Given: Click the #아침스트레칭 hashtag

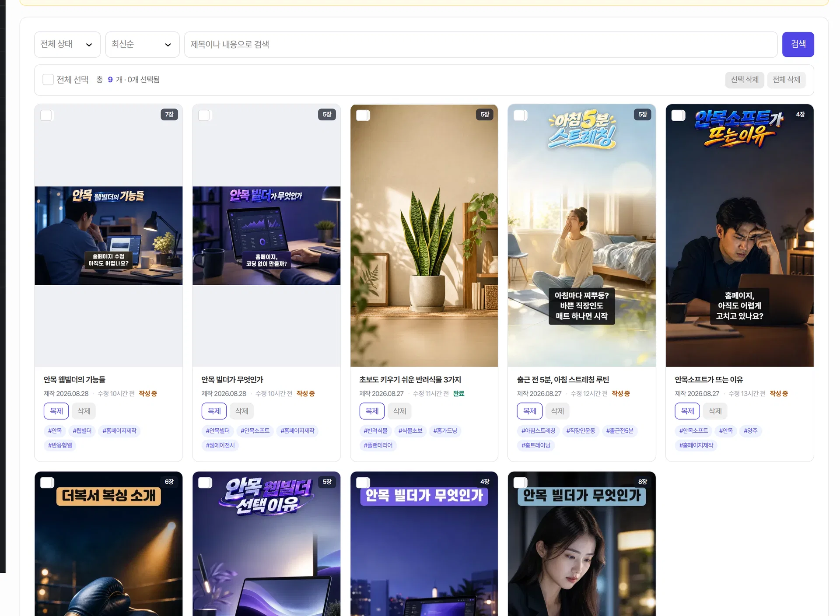Looking at the screenshot, I should coord(538,431).
